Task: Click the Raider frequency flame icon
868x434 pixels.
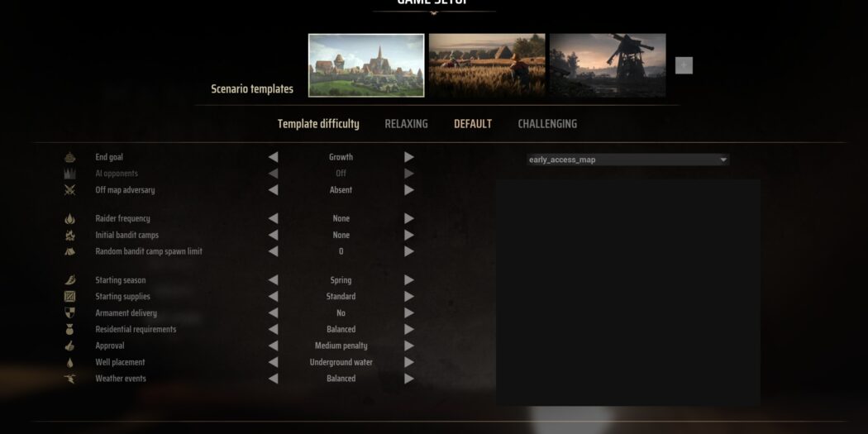Action: [x=70, y=219]
